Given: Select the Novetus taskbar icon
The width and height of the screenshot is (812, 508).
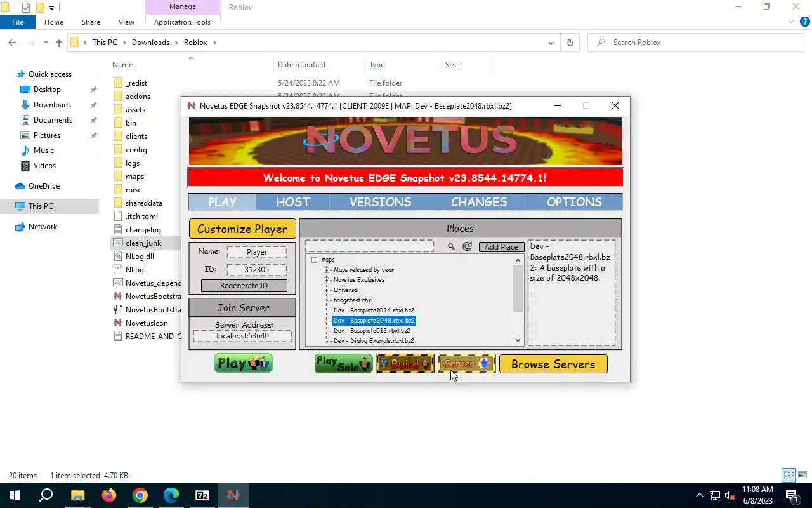Looking at the screenshot, I should [233, 495].
